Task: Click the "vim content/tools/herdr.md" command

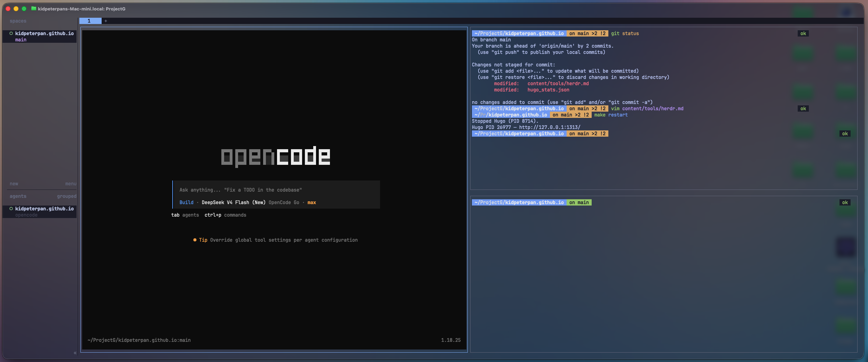Action: pos(647,108)
